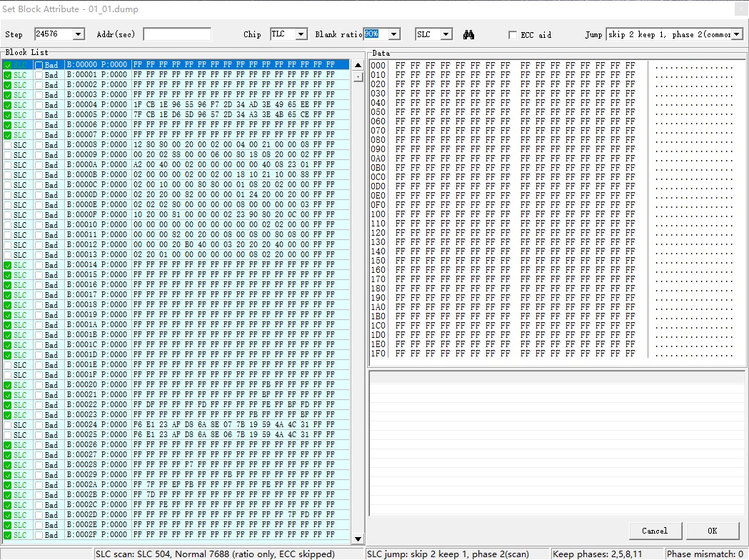Check SLC box for block B:00008

point(8,145)
